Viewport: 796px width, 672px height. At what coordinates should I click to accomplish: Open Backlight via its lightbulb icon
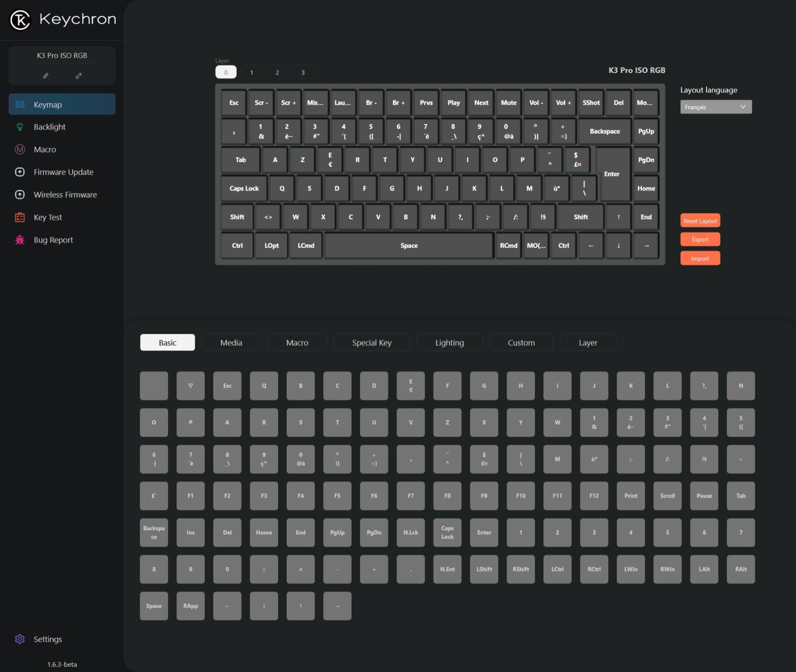pyautogui.click(x=20, y=127)
